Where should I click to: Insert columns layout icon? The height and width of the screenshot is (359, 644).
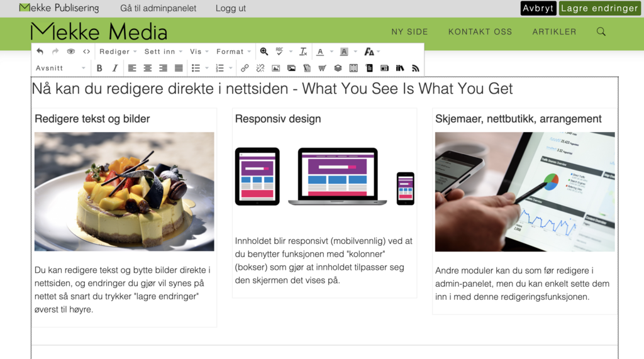pyautogui.click(x=353, y=68)
